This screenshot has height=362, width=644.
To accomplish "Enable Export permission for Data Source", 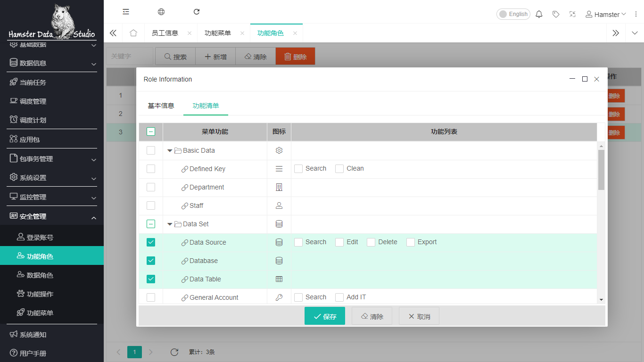I will coord(411,242).
